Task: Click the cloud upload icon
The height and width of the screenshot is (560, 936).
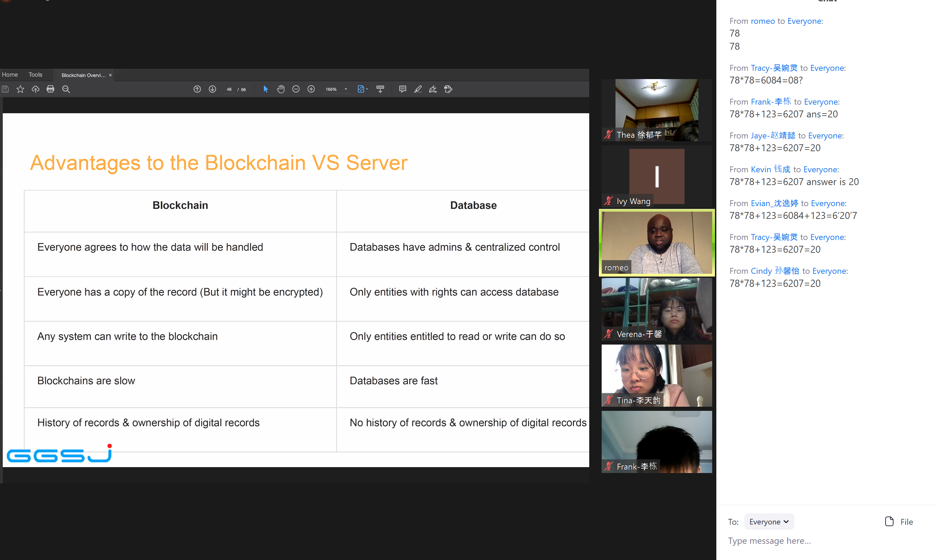Action: 36,89
